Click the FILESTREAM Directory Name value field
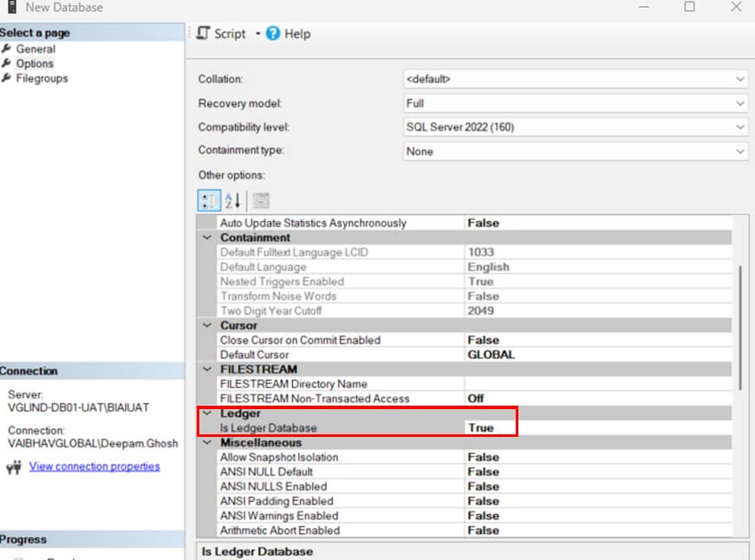 coord(598,384)
